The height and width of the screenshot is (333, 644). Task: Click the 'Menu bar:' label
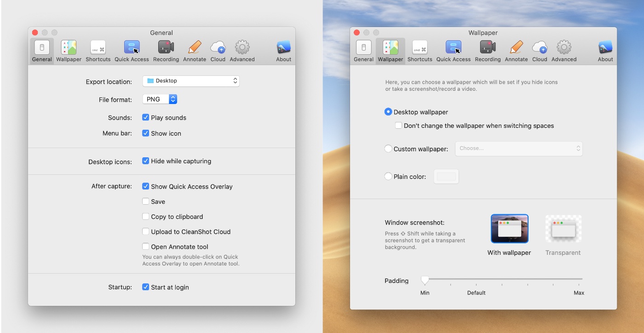(117, 133)
